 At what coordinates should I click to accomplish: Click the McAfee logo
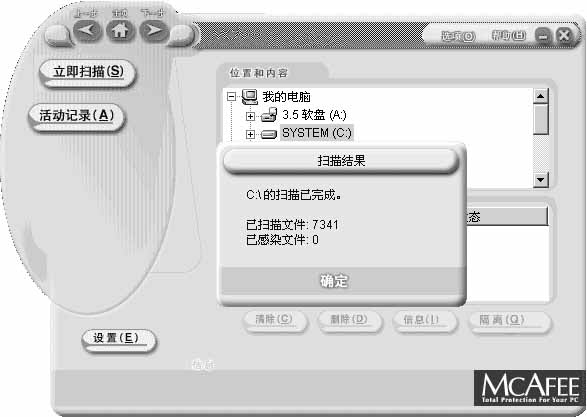click(x=530, y=388)
